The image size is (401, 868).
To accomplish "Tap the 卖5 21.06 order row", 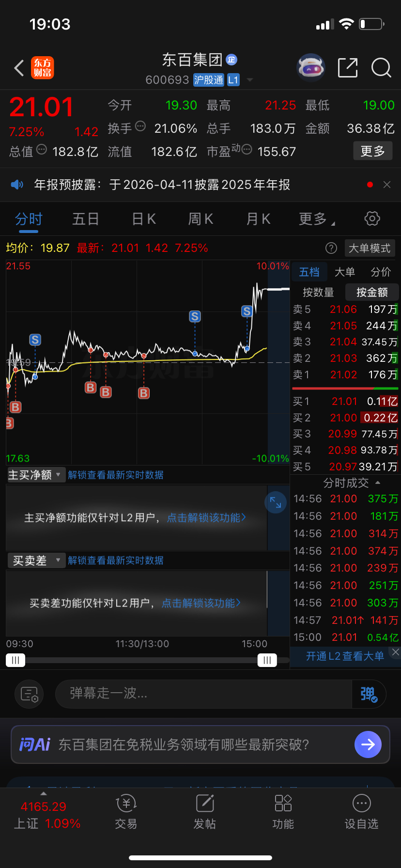I will point(345,309).
